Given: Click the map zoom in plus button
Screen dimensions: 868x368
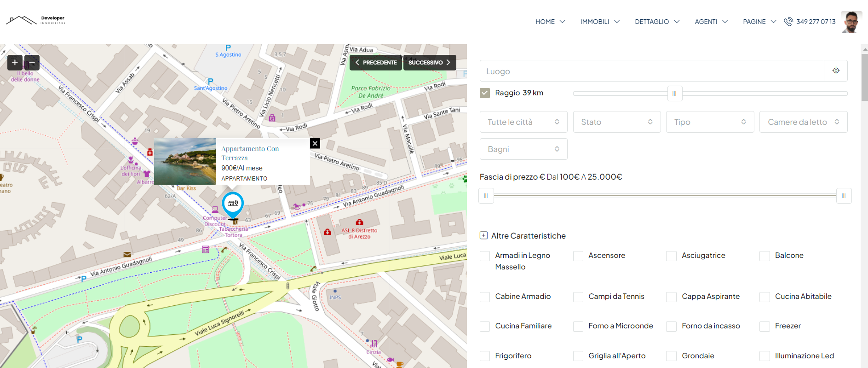Looking at the screenshot, I should point(15,63).
